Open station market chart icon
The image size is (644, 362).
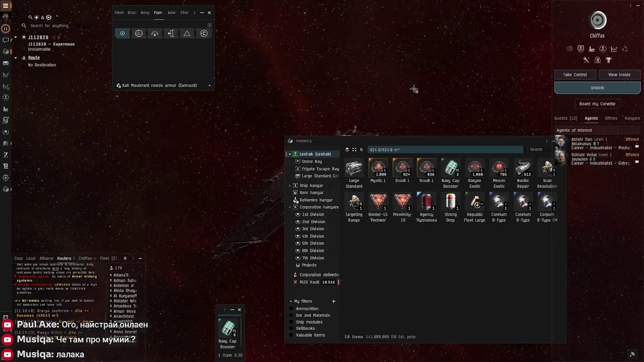click(614, 49)
